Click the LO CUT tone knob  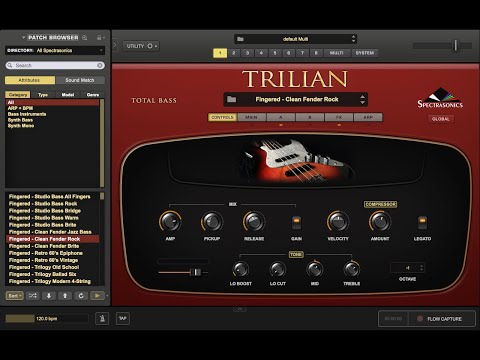[x=277, y=269]
